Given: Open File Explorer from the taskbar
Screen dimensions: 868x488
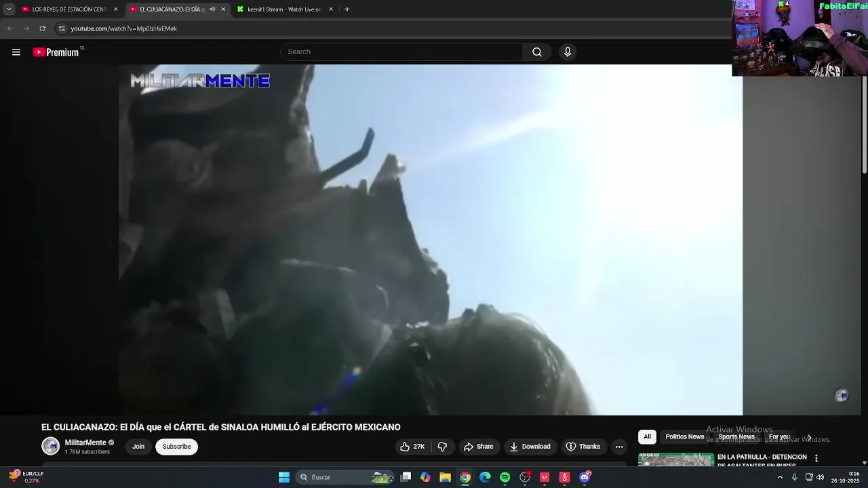Looking at the screenshot, I should 445,477.
